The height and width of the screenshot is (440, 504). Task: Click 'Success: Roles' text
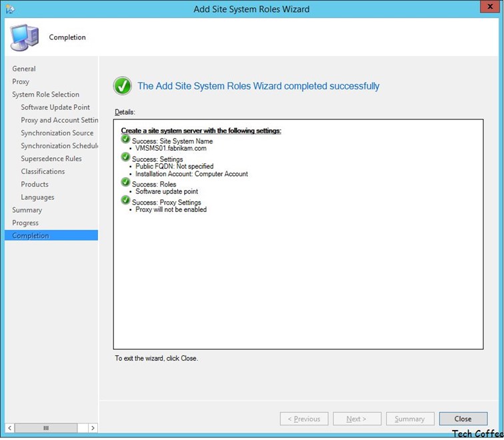(154, 185)
